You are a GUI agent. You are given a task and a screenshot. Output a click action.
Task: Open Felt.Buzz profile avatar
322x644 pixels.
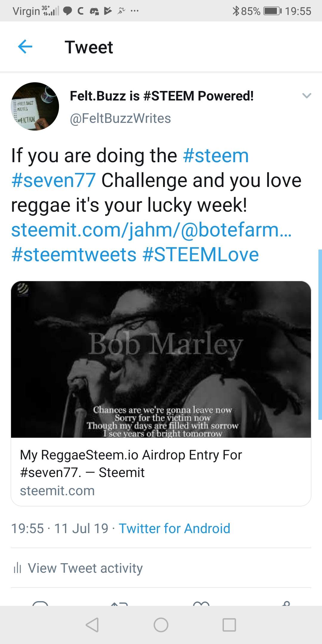(x=35, y=106)
